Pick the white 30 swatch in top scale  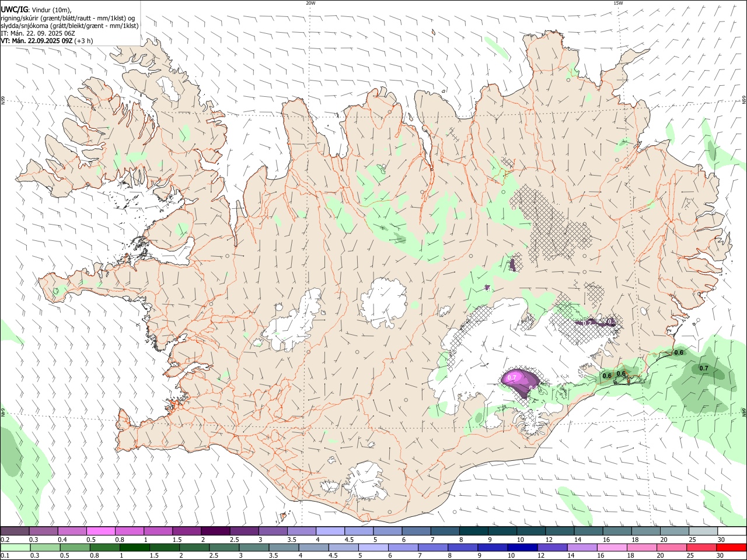(732, 531)
